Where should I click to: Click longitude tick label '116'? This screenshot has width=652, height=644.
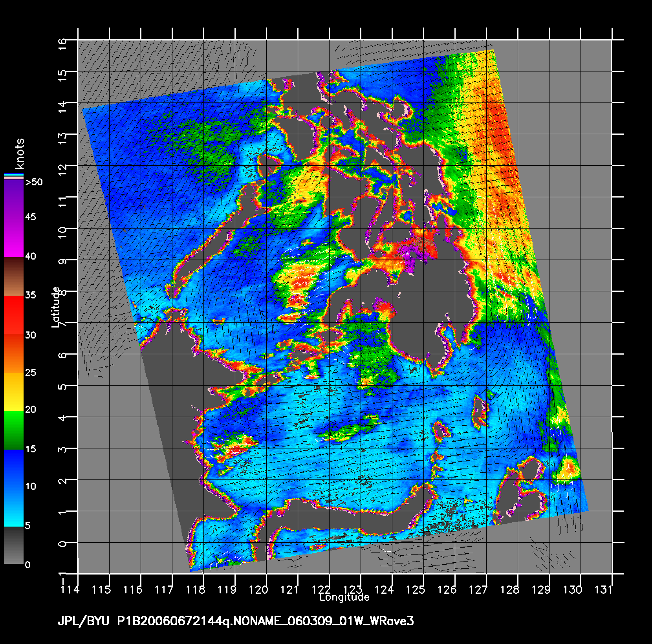[x=133, y=590]
